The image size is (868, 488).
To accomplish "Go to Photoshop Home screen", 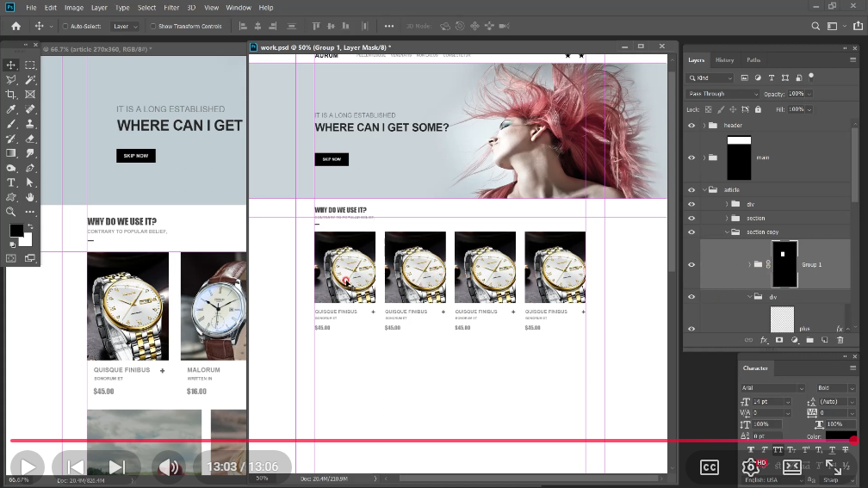I will [x=16, y=26].
